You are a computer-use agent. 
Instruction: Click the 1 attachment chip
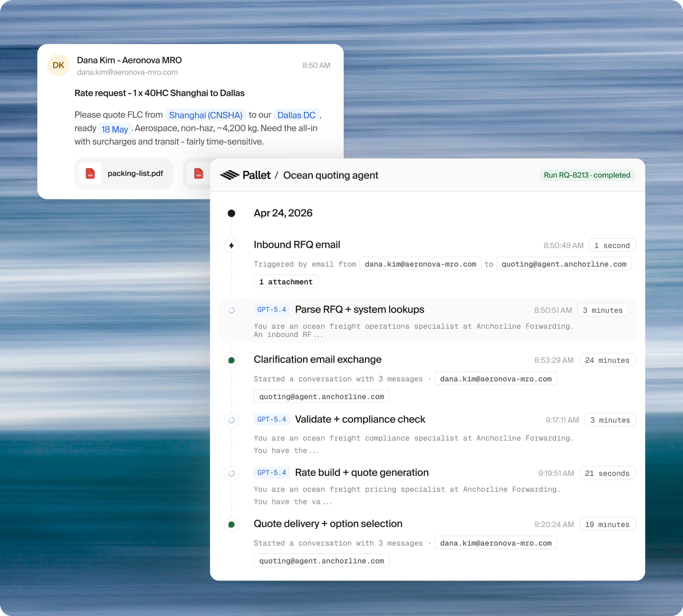286,282
